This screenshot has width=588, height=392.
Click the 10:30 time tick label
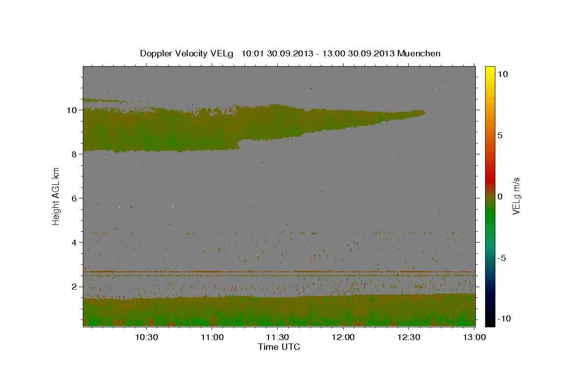pyautogui.click(x=147, y=337)
